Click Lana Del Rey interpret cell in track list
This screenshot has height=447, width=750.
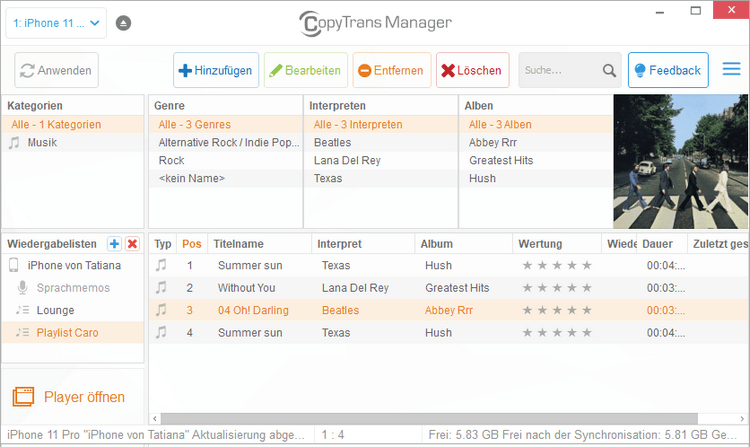coord(355,288)
